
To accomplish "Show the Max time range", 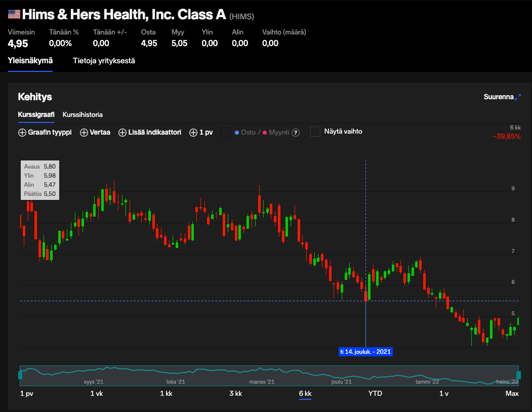I will coord(512,393).
